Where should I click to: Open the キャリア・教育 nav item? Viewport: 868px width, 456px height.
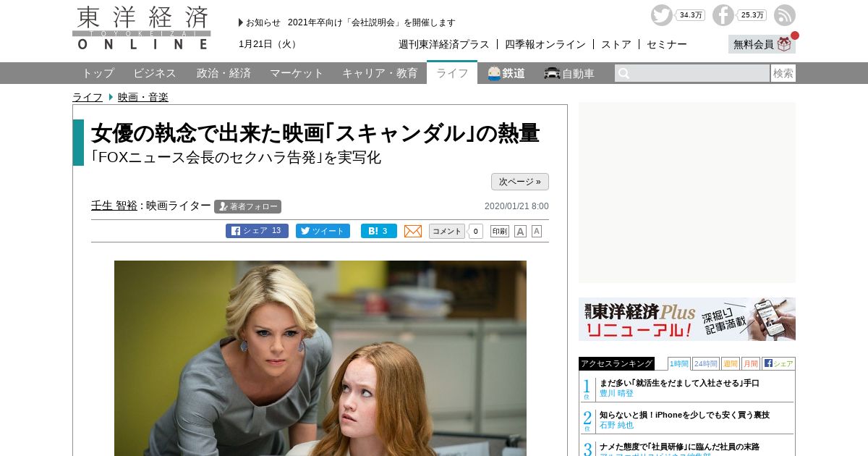point(380,73)
